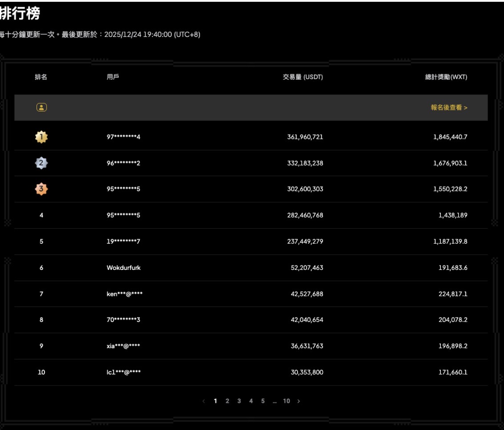Open the 報名後查看 link
The width and height of the screenshot is (504, 430).
(448, 107)
